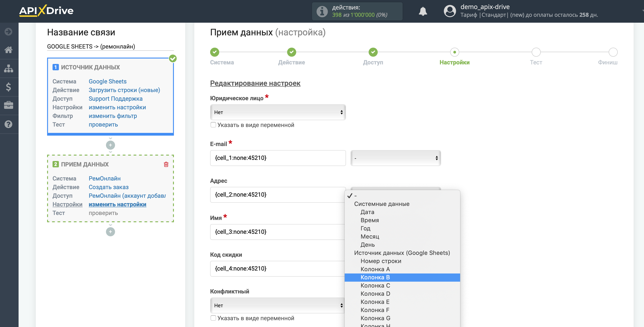Click Настройки step circle
Image resolution: width=644 pixels, height=327 pixels.
pos(454,52)
